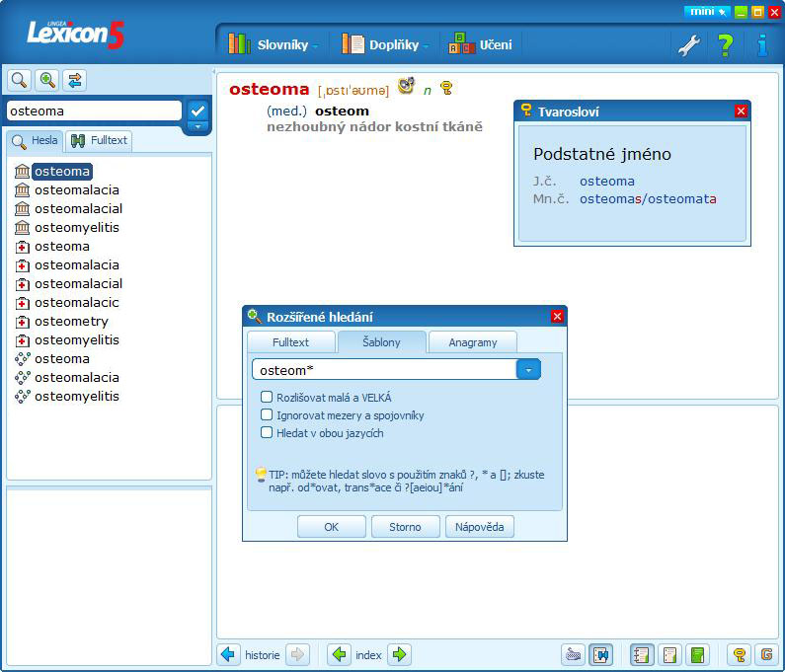This screenshot has height=672, width=785.
Task: Click the osteom* pattern input field
Action: click(384, 370)
